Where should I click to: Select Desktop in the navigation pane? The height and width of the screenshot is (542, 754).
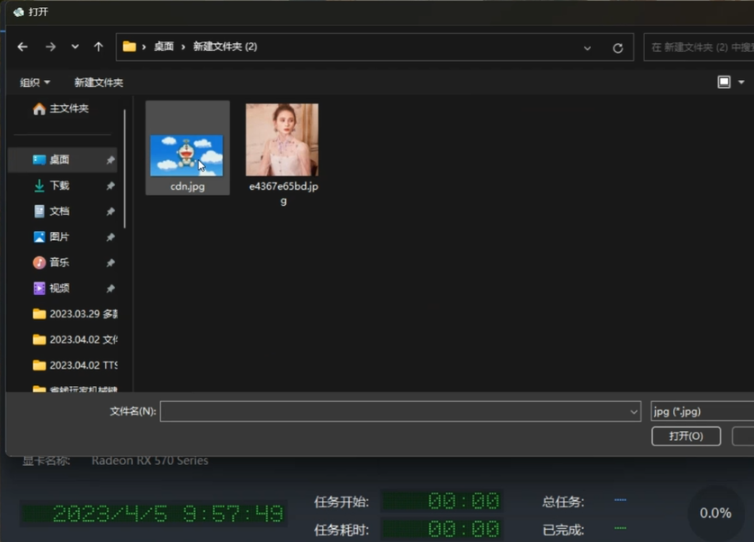point(59,159)
